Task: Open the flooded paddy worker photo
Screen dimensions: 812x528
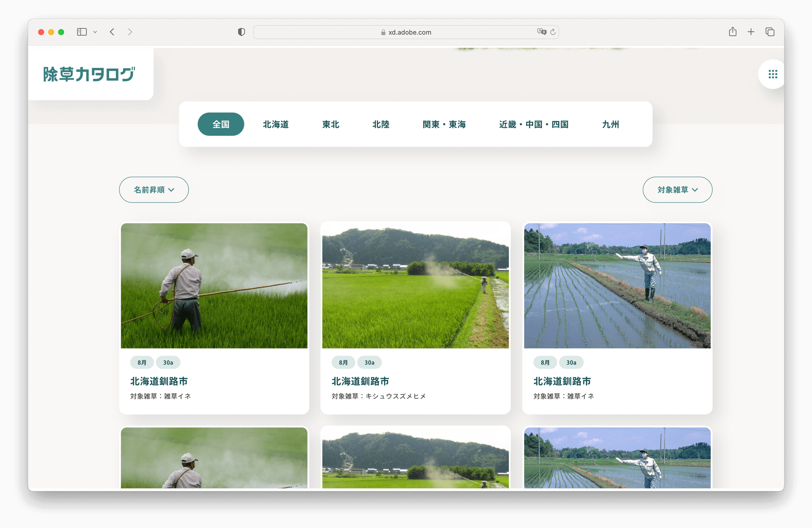Action: click(x=617, y=286)
